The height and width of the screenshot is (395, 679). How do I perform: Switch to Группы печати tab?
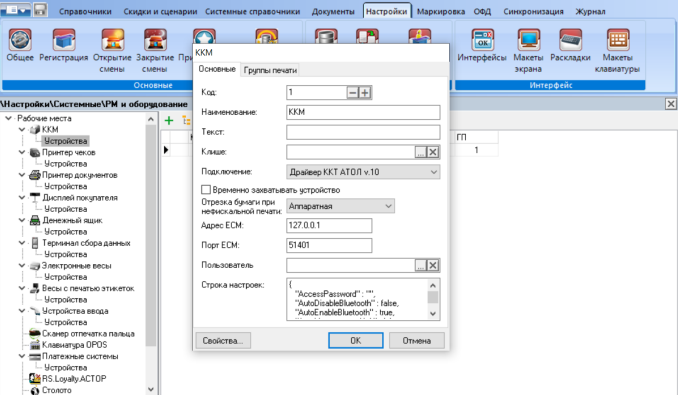(270, 70)
